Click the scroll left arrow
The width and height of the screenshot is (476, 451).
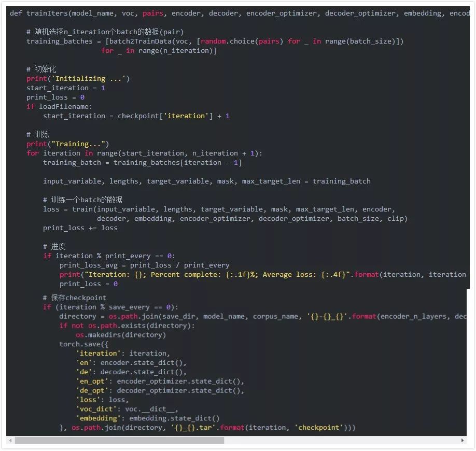pos(10,441)
